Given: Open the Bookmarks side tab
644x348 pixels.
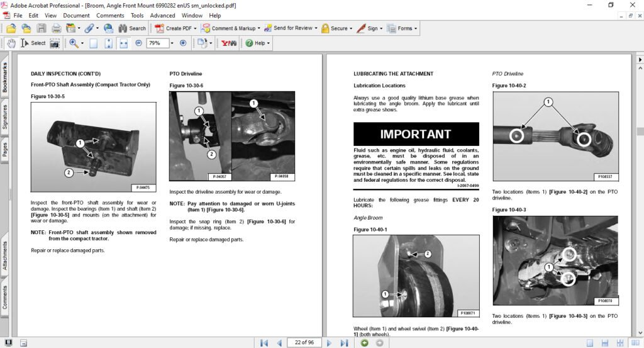Looking at the screenshot, I should (x=5, y=78).
